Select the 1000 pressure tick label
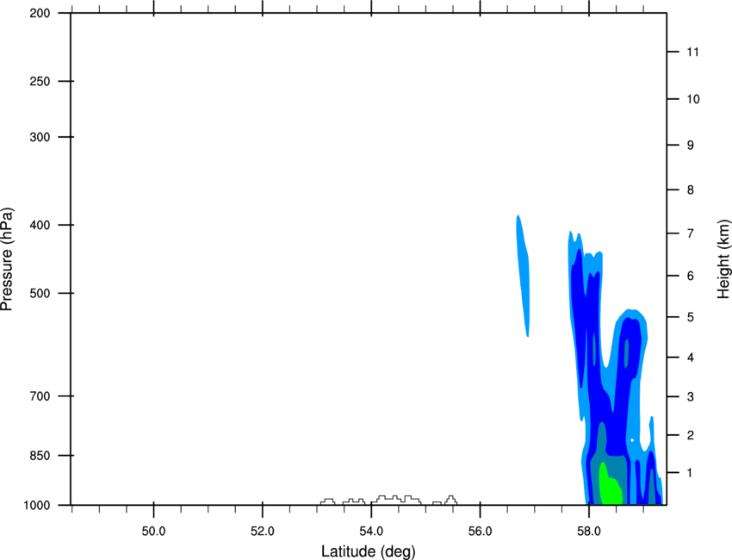This screenshot has width=732, height=560. click(x=37, y=506)
